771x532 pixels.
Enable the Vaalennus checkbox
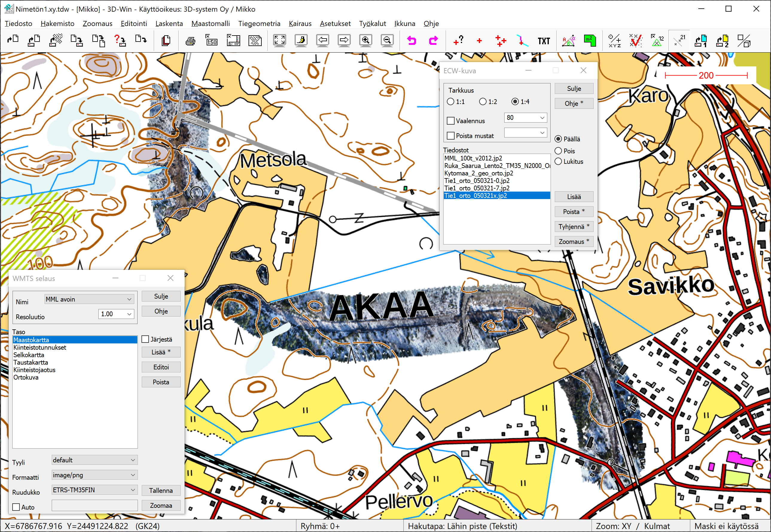click(451, 121)
